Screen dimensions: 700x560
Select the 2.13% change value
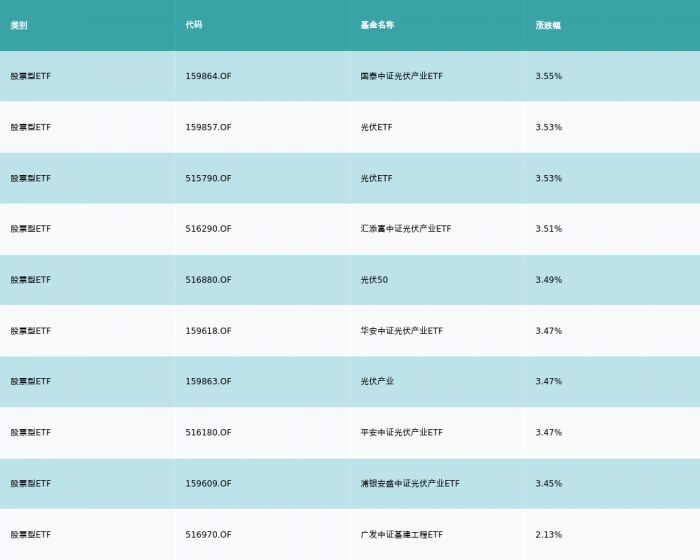pyautogui.click(x=549, y=535)
